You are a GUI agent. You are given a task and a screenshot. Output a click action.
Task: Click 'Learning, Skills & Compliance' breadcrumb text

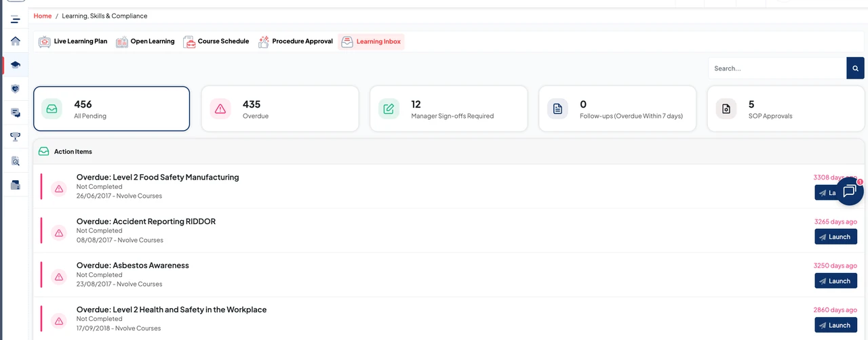104,16
